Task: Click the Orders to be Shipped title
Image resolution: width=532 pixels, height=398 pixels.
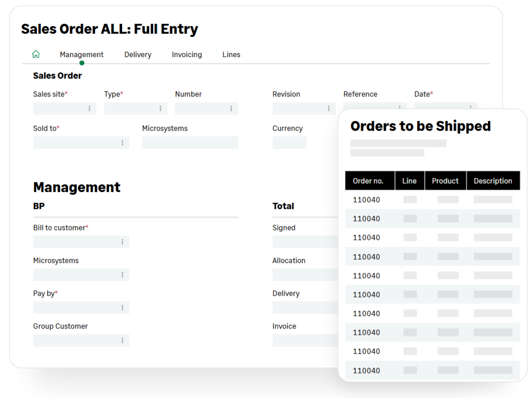Action: pyautogui.click(x=420, y=126)
